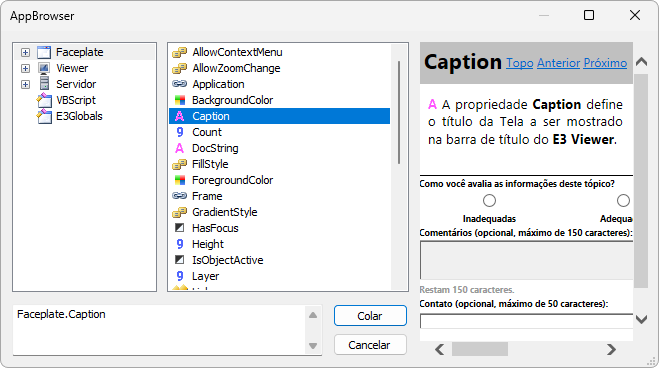Click the property list vertical scrollbar thumb

398,112
